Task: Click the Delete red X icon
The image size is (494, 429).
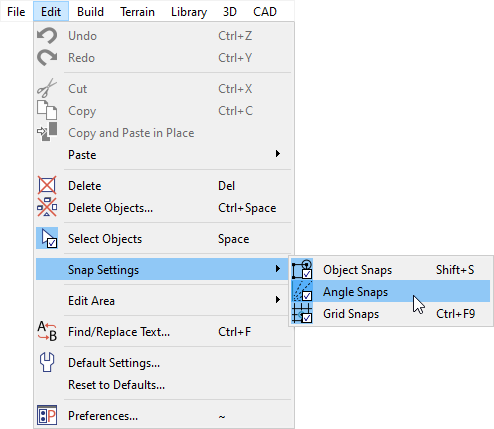Action: 47,185
